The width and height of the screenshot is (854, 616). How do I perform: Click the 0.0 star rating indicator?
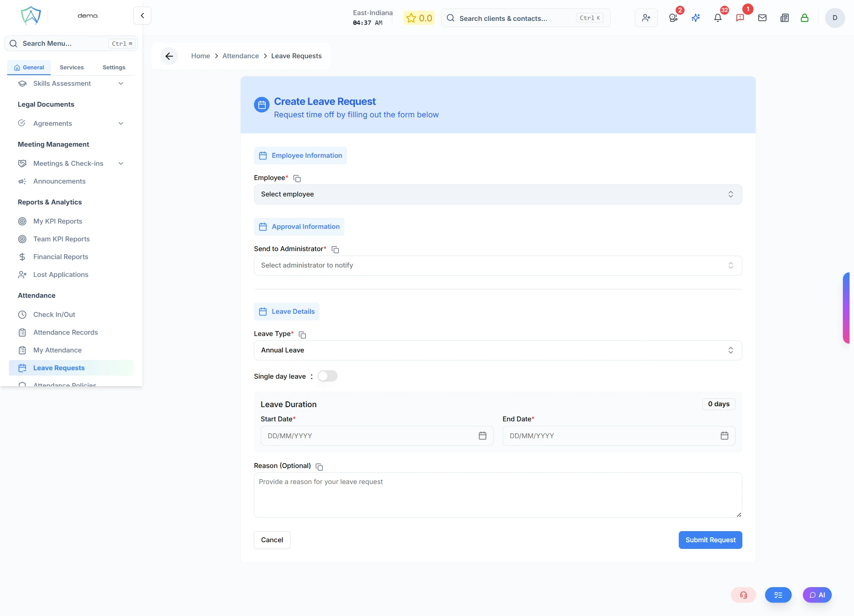(x=419, y=18)
